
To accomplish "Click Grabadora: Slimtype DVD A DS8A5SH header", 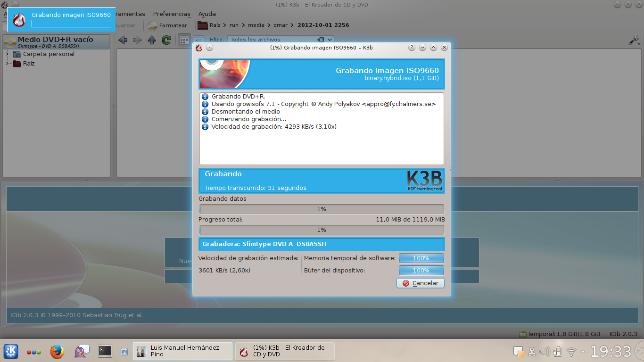I will [322, 244].
